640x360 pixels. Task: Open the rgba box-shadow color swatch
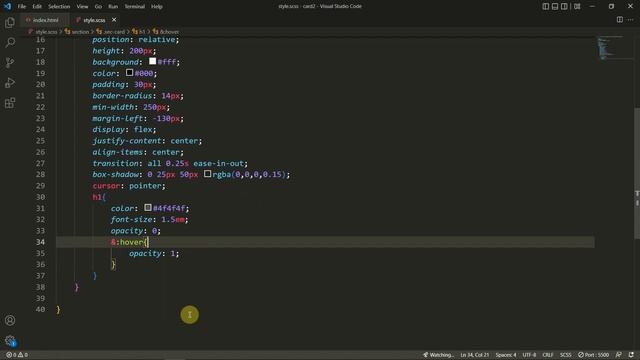point(207,174)
